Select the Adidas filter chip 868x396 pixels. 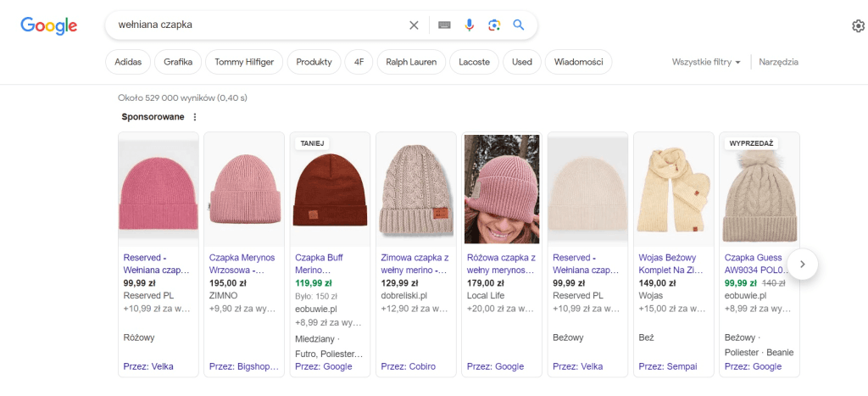coord(128,62)
